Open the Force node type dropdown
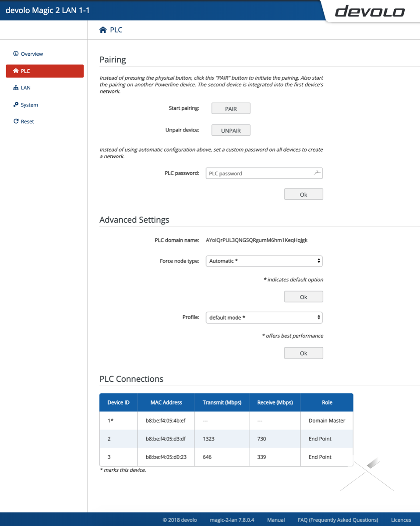Image resolution: width=420 pixels, height=526 pixels. pos(264,261)
